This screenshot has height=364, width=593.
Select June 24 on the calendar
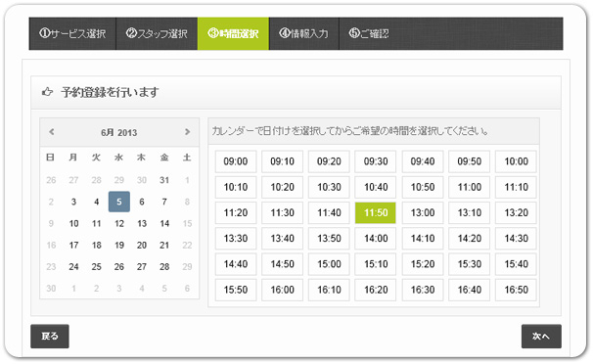pos(73,267)
